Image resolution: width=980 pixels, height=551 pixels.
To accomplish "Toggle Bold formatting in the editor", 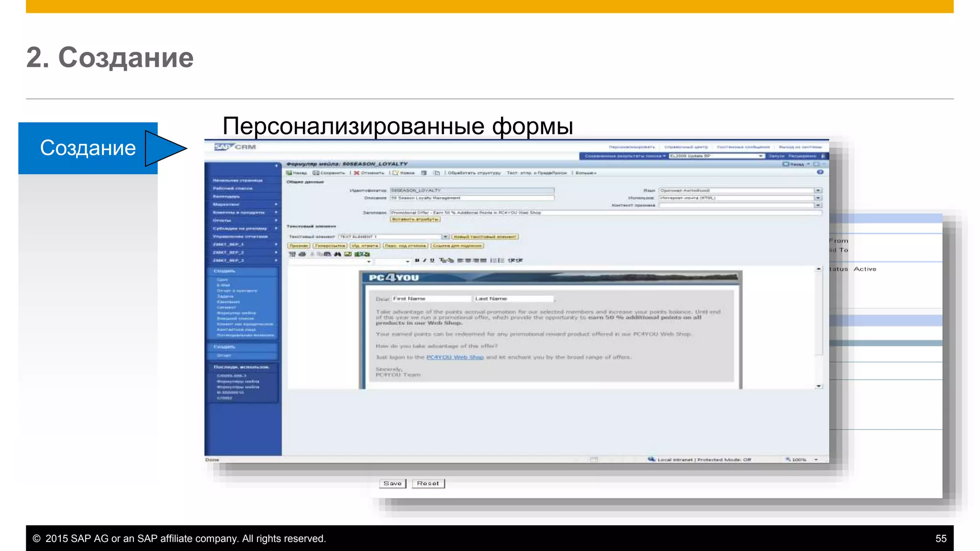I will 417,260.
